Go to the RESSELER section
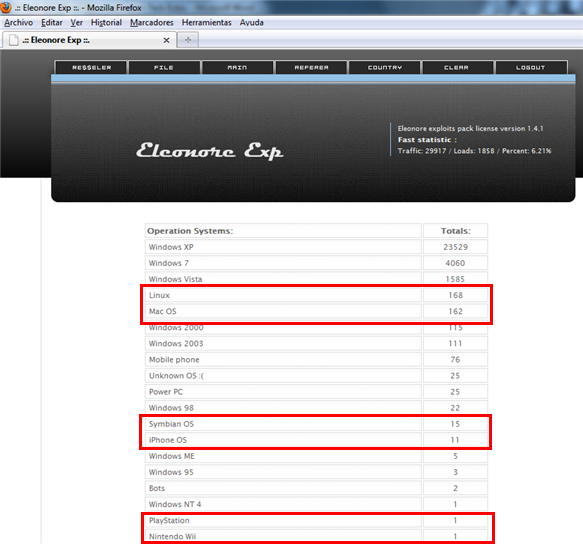Viewport: 583px width, 544px height. (91, 67)
